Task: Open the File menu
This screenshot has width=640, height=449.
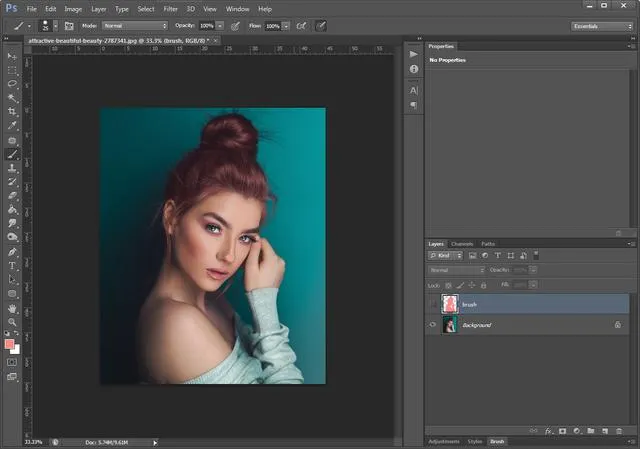Action: point(31,9)
